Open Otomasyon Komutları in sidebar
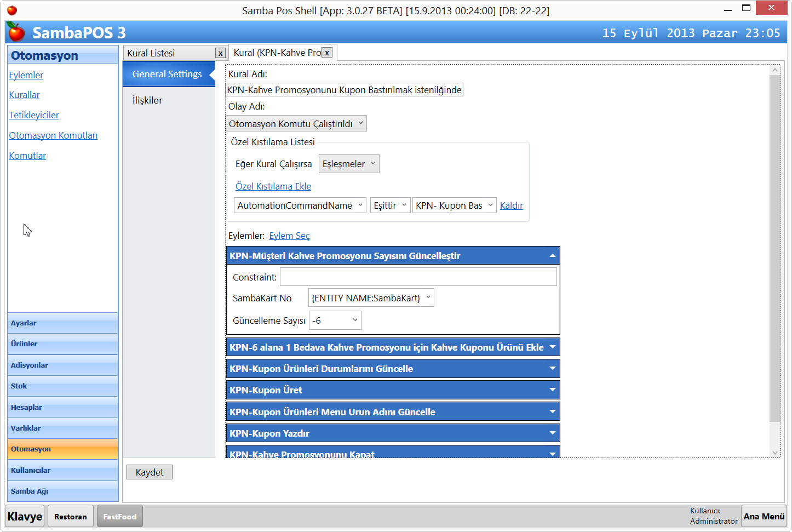Screen dimensions: 792x532 53,135
